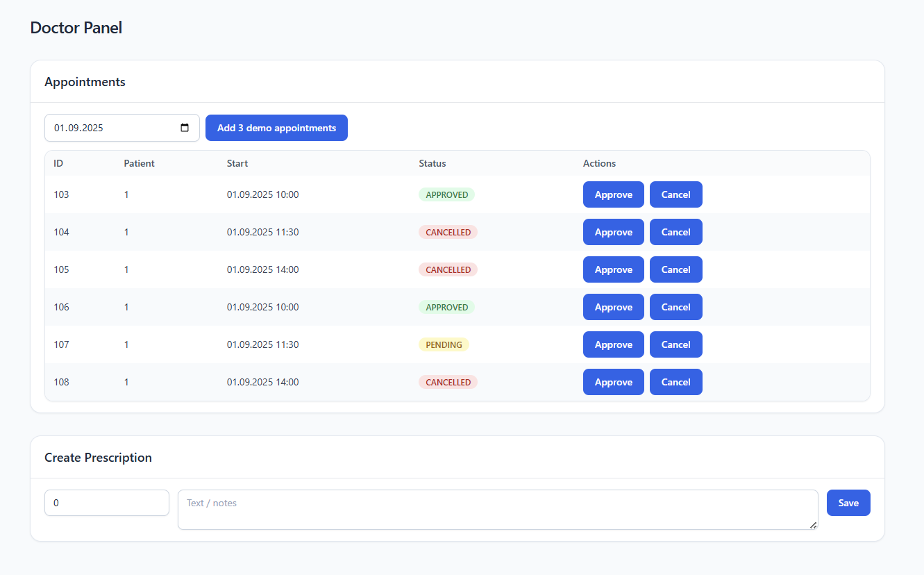Click the PENDING status badge
This screenshot has width=924, height=575.
tap(444, 344)
